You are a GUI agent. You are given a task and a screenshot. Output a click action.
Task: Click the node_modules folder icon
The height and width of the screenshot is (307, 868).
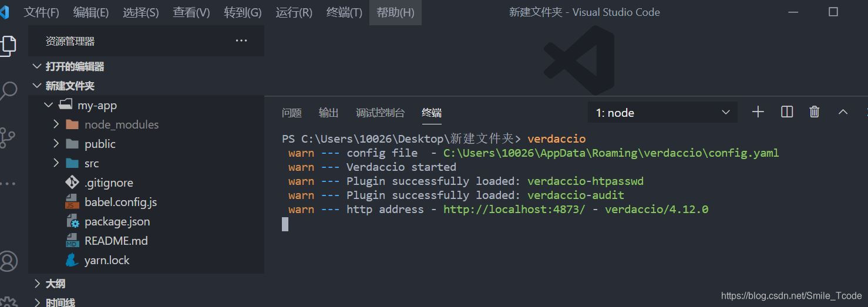72,124
